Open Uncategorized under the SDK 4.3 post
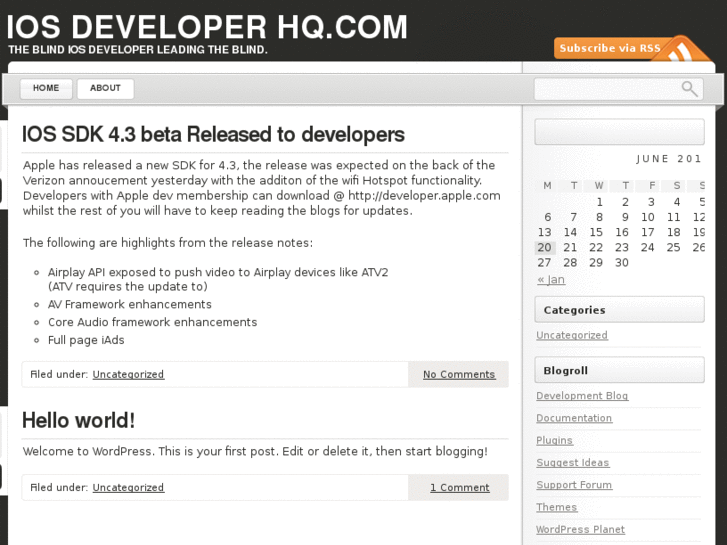Image resolution: width=727 pixels, height=545 pixels. pos(128,374)
